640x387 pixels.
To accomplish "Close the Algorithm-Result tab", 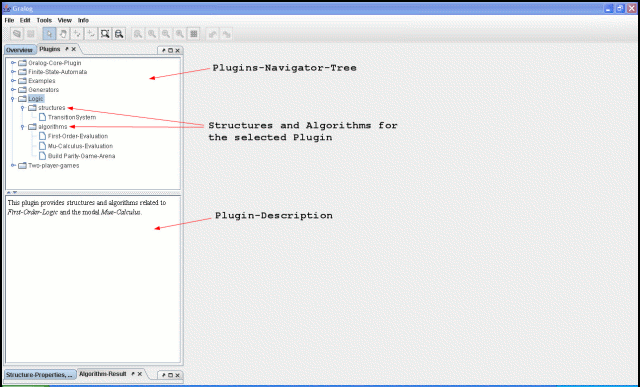I will click(x=139, y=374).
